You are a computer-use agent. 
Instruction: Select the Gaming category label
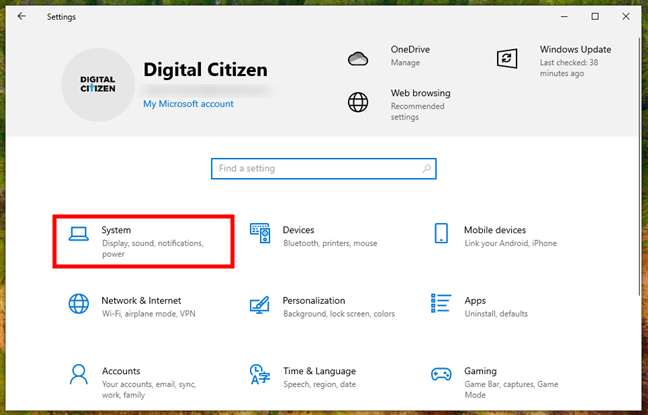tap(480, 371)
